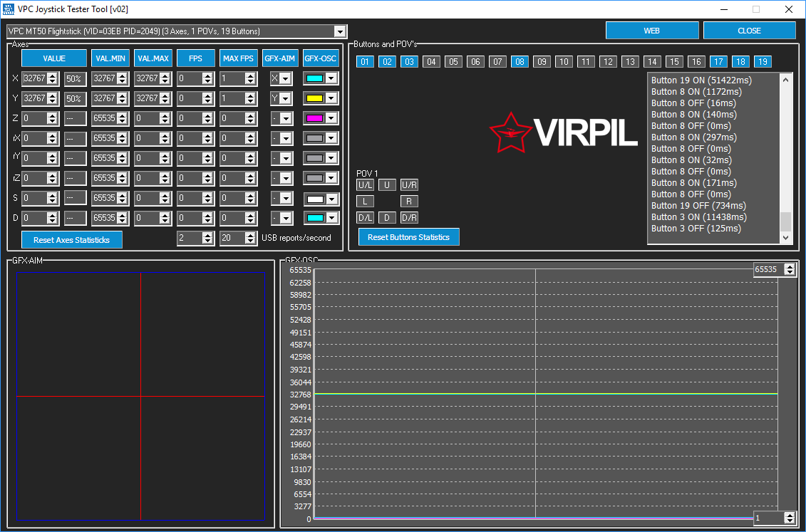This screenshot has height=532, width=806.
Task: Click the X axis value stepper
Action: 53,78
